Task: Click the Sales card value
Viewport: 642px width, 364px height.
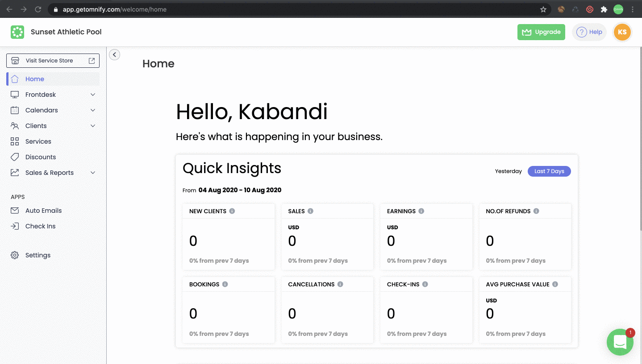Action: 292,241
